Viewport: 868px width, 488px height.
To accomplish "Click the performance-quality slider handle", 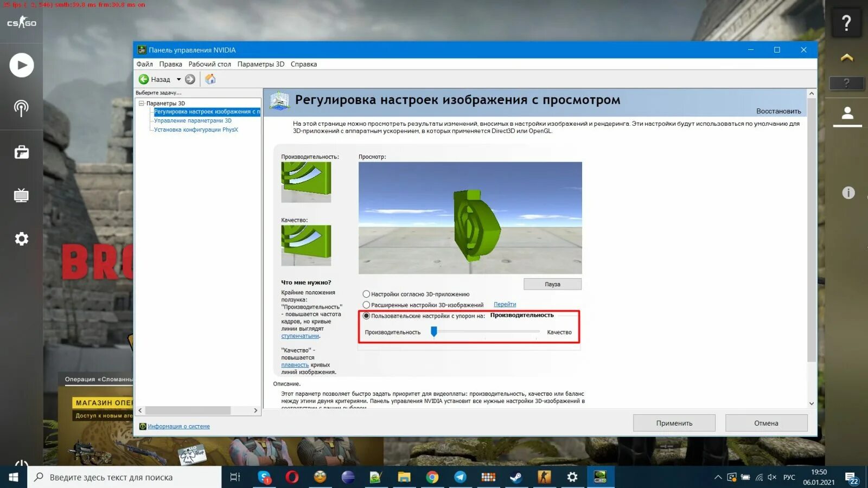I will (434, 331).
